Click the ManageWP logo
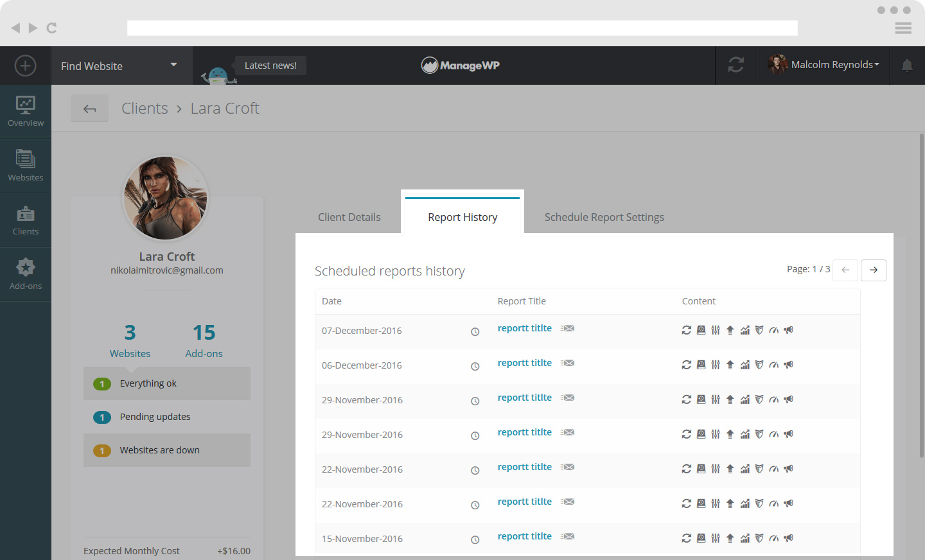925x560 pixels. 461,65
